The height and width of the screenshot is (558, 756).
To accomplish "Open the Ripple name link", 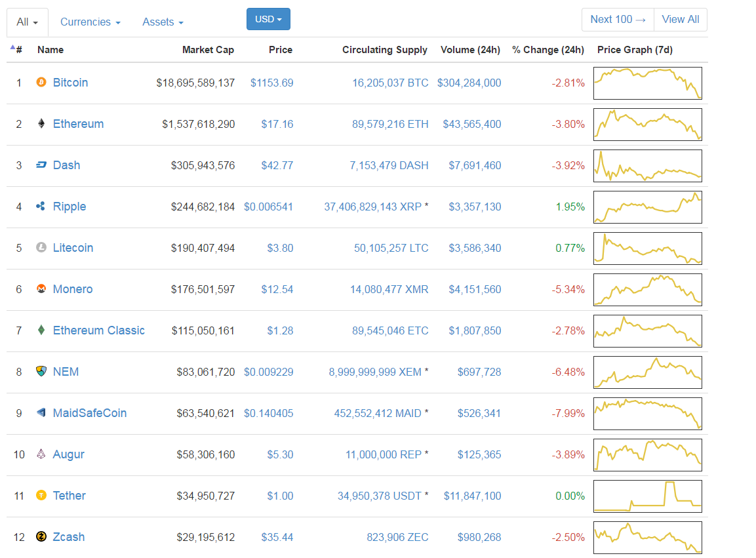I will coord(70,207).
